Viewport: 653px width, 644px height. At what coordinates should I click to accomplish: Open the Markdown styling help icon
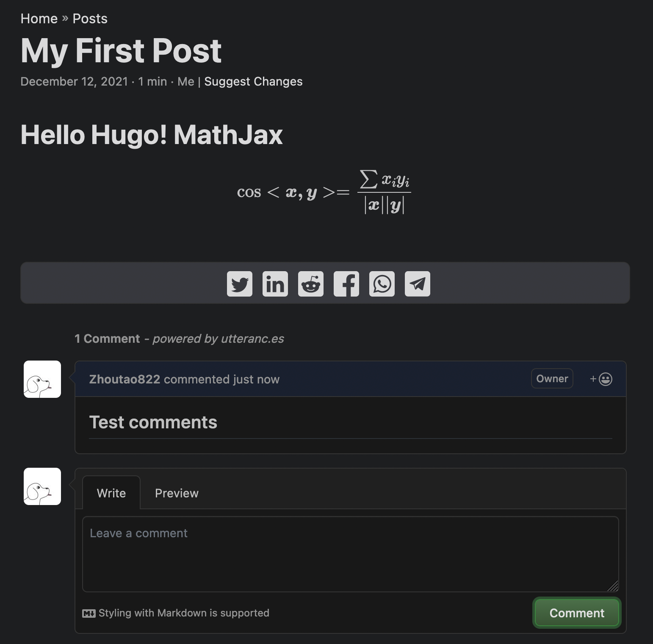[89, 613]
